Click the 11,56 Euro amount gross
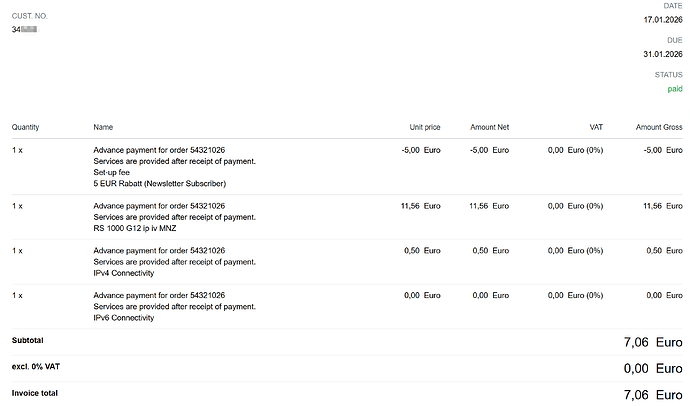This screenshot has width=690, height=406. coord(663,206)
